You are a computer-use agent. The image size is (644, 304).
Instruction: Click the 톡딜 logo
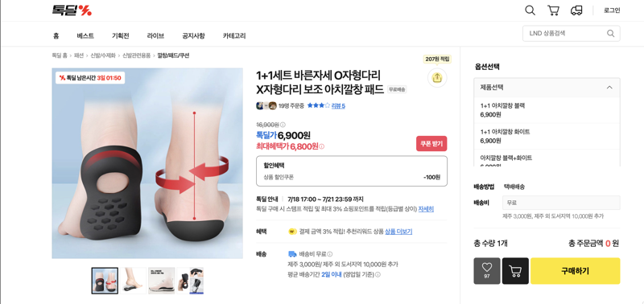(72, 10)
